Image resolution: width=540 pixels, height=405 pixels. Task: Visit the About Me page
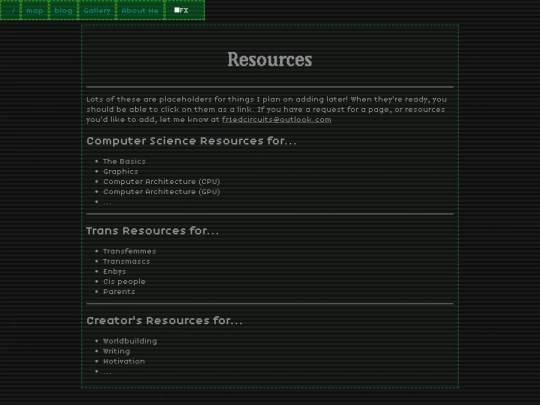click(x=140, y=10)
